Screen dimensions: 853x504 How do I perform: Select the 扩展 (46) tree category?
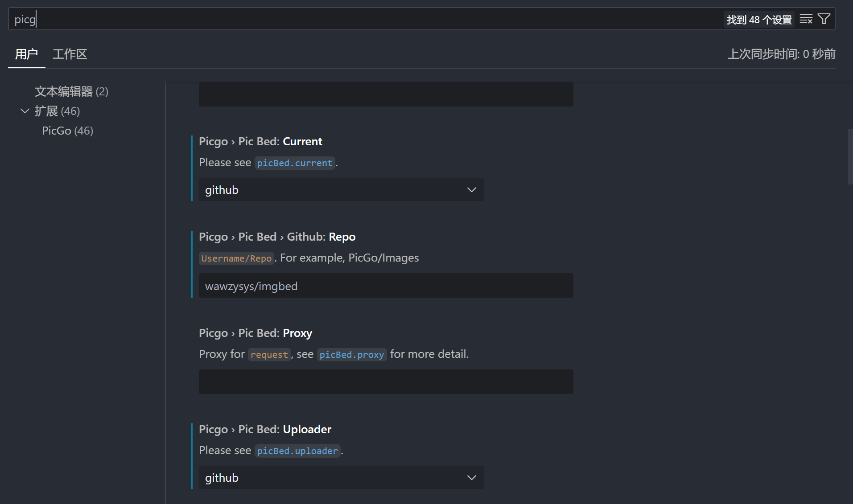(57, 111)
